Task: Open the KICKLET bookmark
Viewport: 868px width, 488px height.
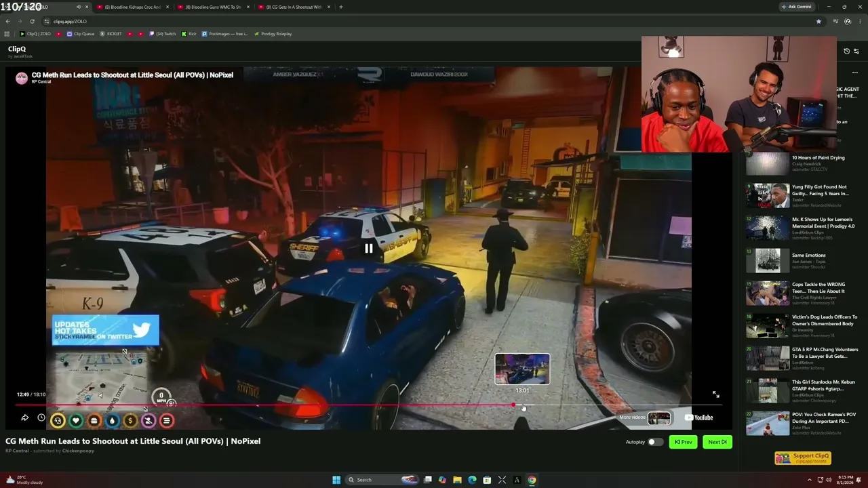Action: 111,34
